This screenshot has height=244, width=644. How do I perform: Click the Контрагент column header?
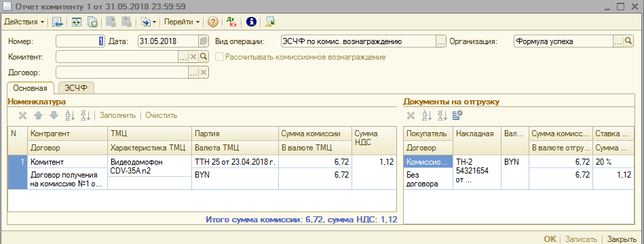(68, 134)
